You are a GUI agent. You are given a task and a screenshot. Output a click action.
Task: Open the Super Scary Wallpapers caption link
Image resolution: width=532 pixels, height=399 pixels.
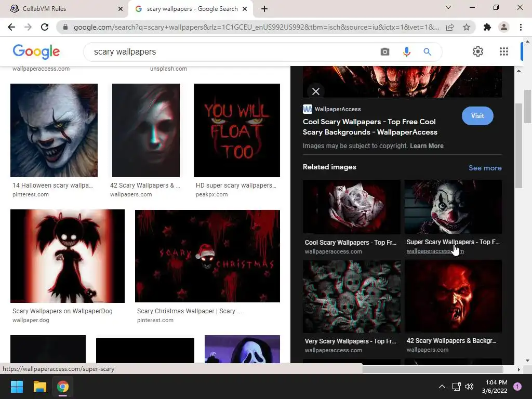pos(453,242)
